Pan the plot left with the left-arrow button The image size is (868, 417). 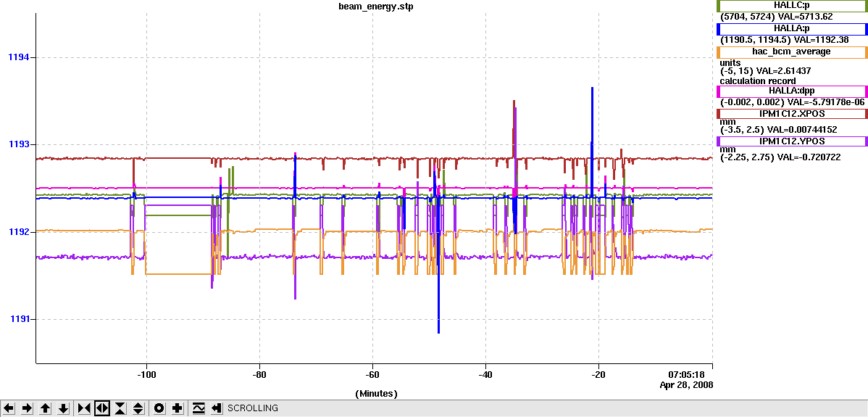point(8,408)
